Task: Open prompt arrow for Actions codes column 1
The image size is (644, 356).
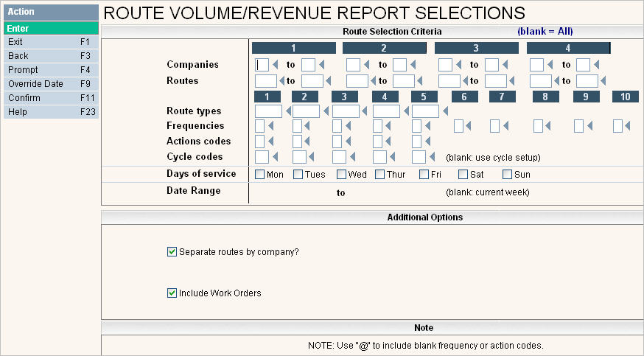Action: point(270,142)
